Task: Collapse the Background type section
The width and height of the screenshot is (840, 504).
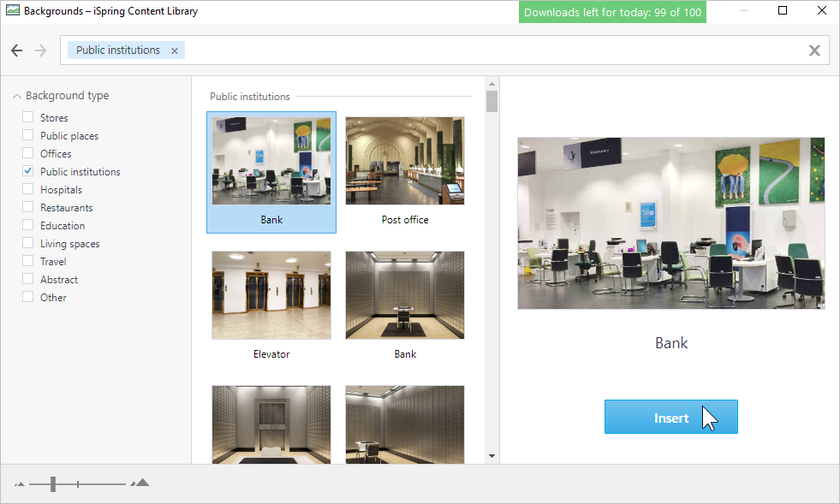Action: coord(17,96)
